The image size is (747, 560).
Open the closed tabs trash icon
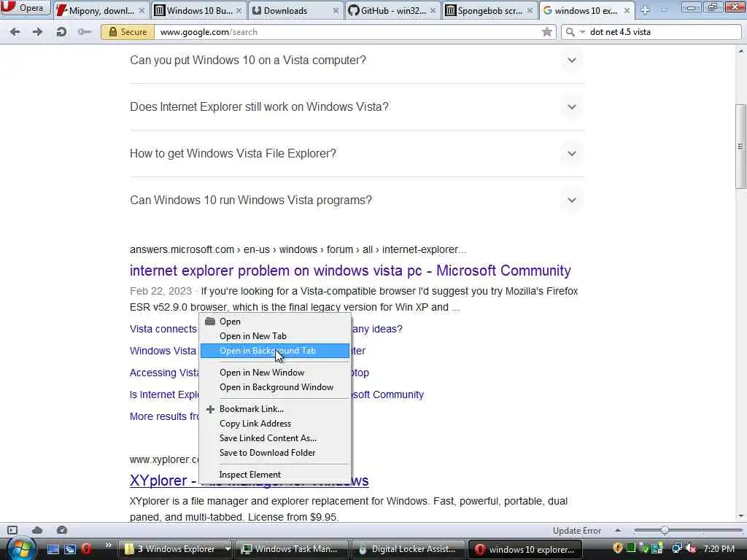(x=664, y=10)
